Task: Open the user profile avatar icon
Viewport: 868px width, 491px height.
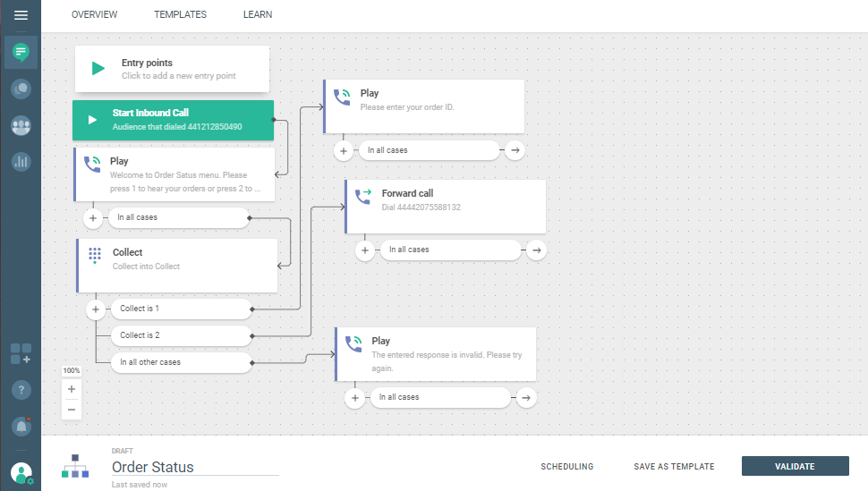Action: pyautogui.click(x=21, y=472)
